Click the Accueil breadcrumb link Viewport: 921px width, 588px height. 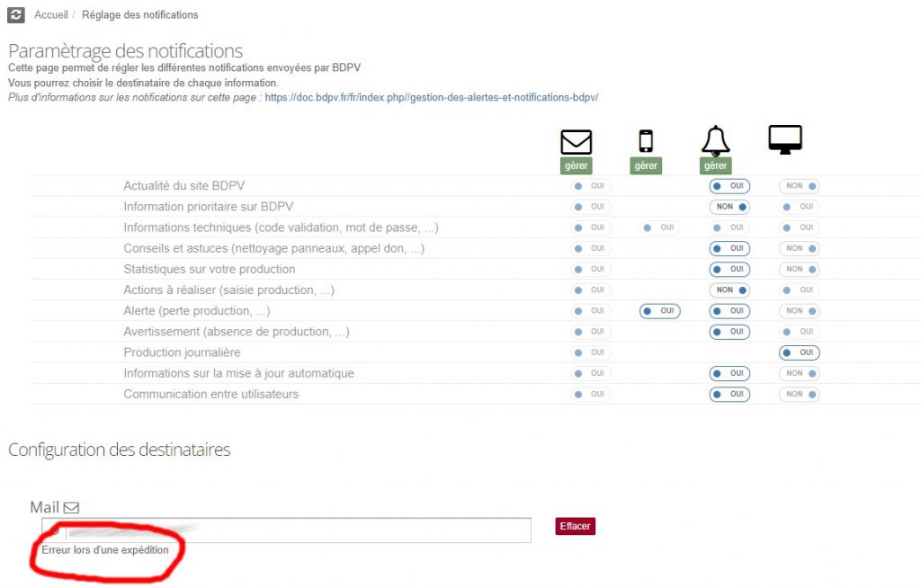tap(51, 14)
